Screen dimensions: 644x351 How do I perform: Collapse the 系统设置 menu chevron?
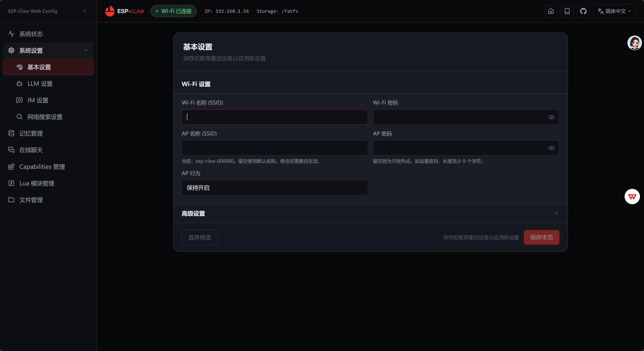(x=86, y=51)
